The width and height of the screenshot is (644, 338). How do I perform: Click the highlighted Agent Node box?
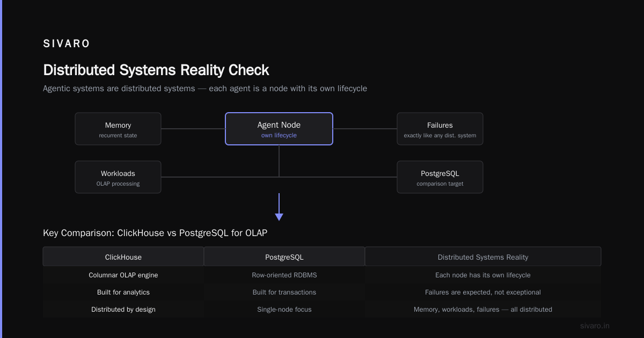pyautogui.click(x=279, y=129)
